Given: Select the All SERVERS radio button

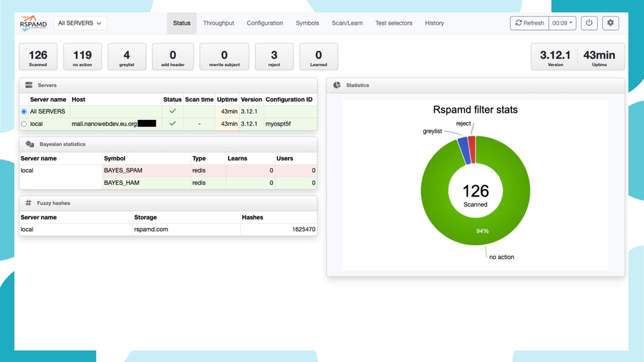Looking at the screenshot, I should click(x=24, y=112).
